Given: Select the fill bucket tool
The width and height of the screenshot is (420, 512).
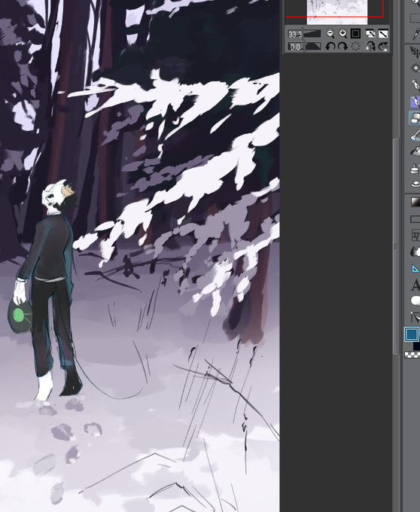Looking at the screenshot, I should coord(415,151).
